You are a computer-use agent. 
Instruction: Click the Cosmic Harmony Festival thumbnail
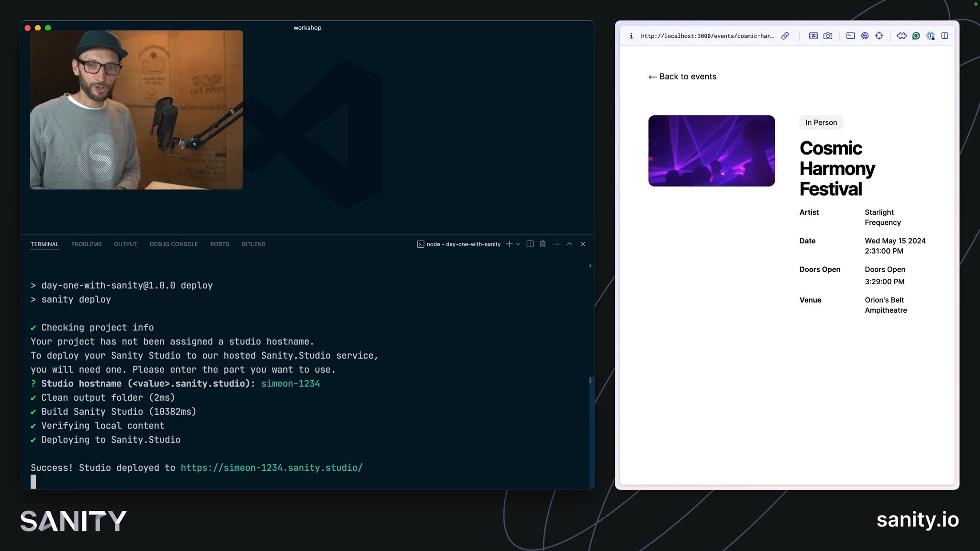712,150
